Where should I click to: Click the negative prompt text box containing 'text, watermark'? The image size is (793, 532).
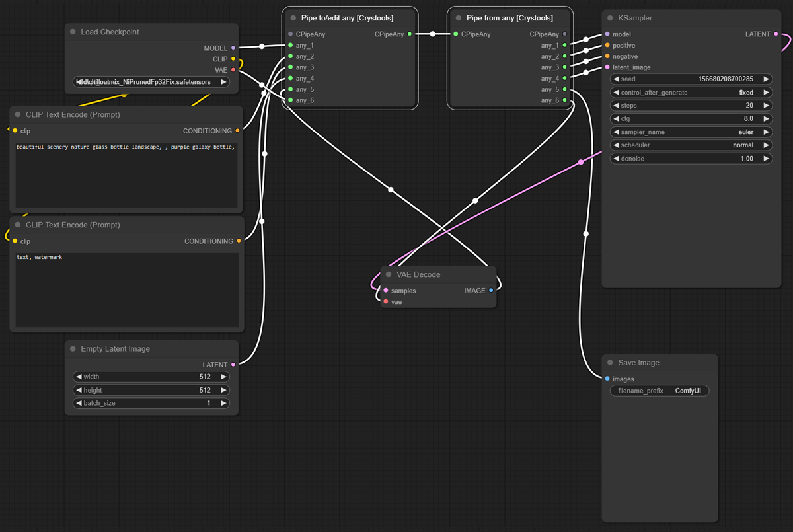point(126,289)
